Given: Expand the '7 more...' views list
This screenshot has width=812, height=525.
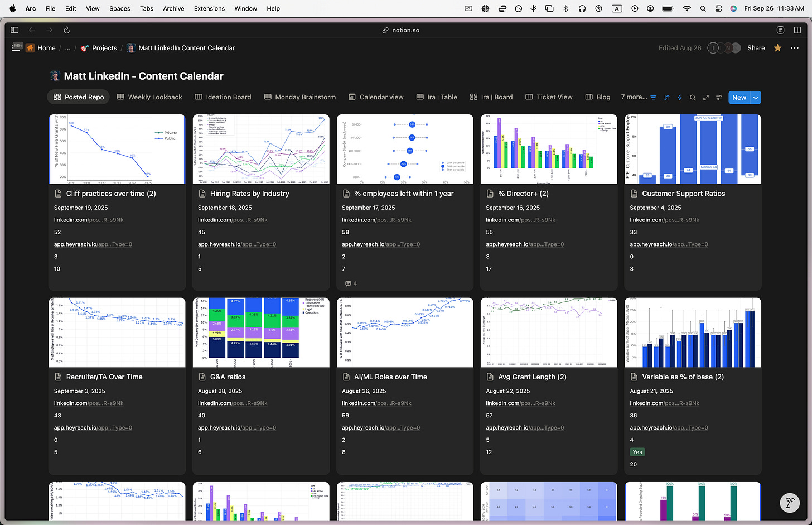Looking at the screenshot, I should (x=634, y=97).
